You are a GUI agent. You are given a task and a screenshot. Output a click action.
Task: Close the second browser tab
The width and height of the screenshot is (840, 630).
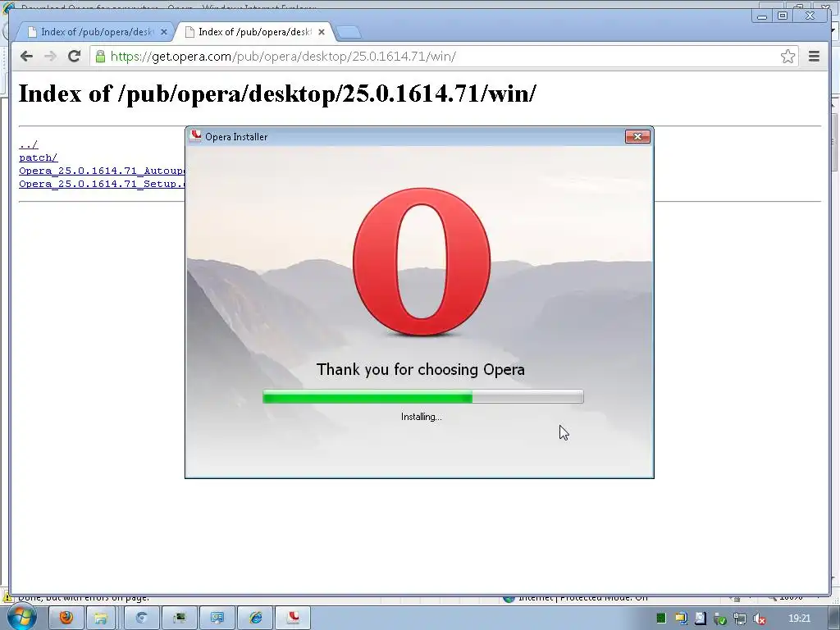(x=322, y=32)
